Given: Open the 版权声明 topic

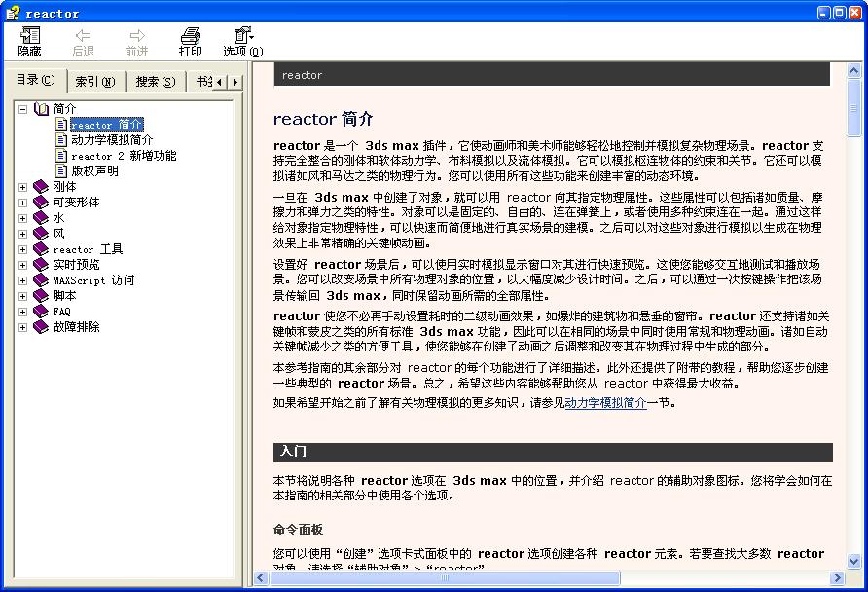Looking at the screenshot, I should pyautogui.click(x=94, y=171).
